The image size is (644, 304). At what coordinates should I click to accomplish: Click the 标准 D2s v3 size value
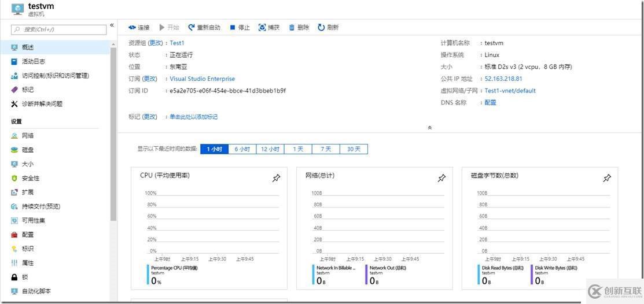pyautogui.click(x=528, y=67)
